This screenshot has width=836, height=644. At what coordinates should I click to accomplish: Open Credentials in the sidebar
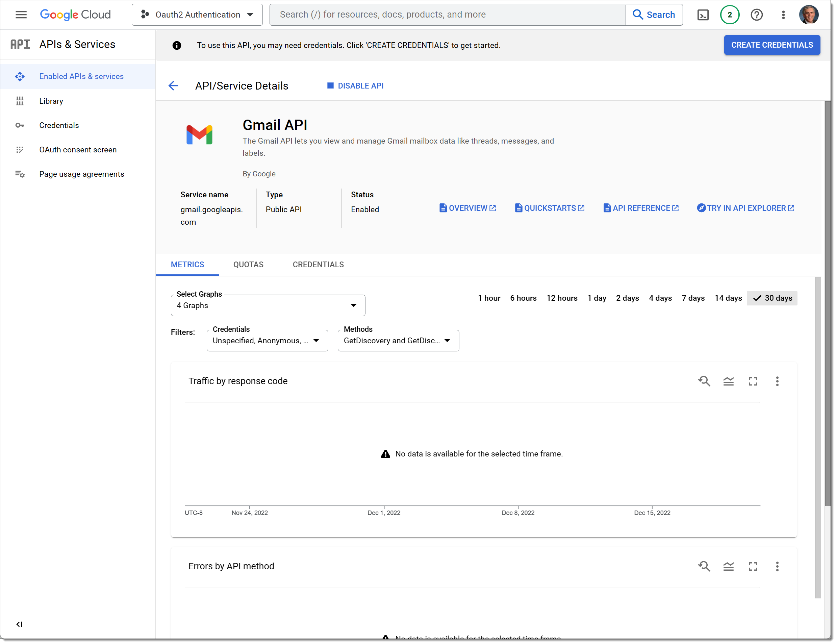78,125
